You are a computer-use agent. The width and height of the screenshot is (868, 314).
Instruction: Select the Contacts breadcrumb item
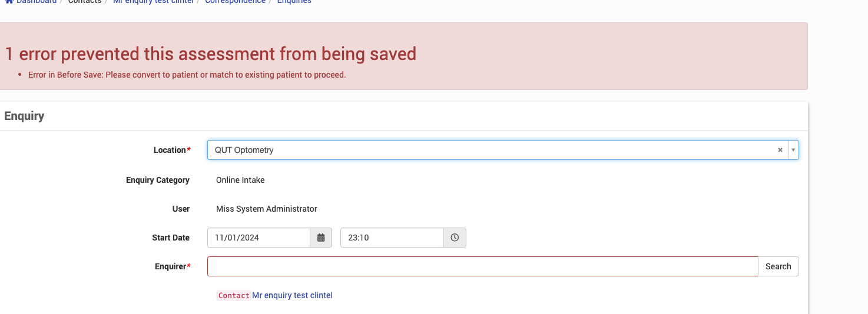(85, 2)
